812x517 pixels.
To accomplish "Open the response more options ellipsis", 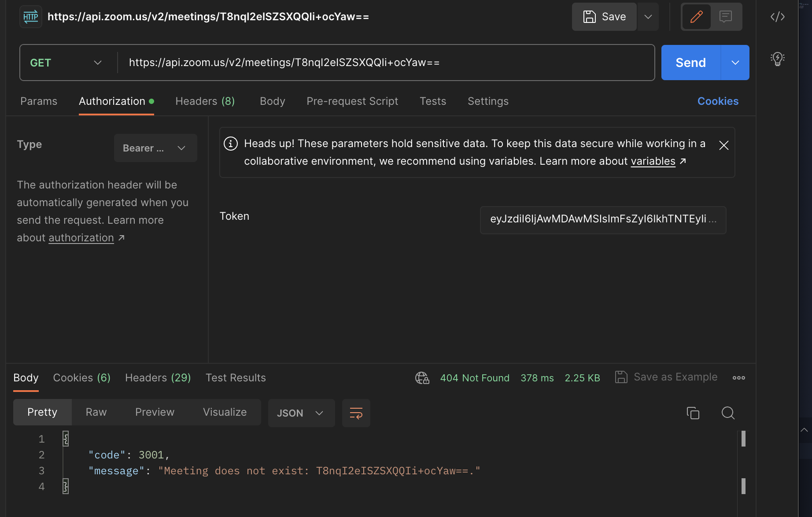I will click(x=739, y=378).
